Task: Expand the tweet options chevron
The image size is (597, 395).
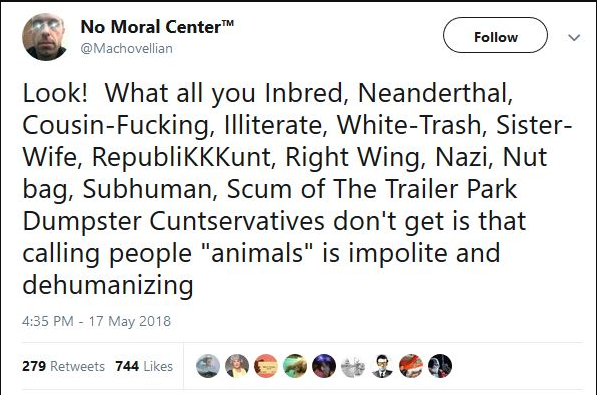Action: [x=574, y=37]
